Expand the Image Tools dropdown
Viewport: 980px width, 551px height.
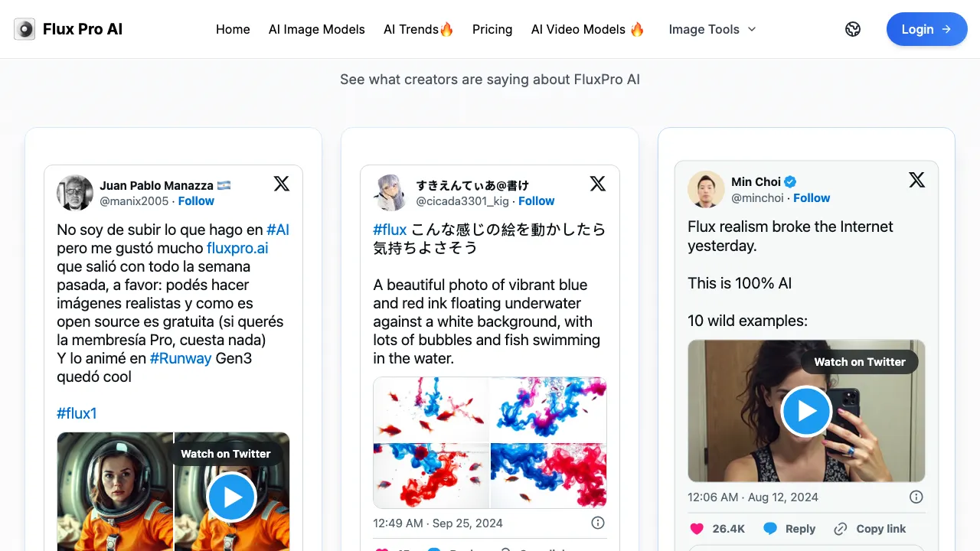point(712,29)
